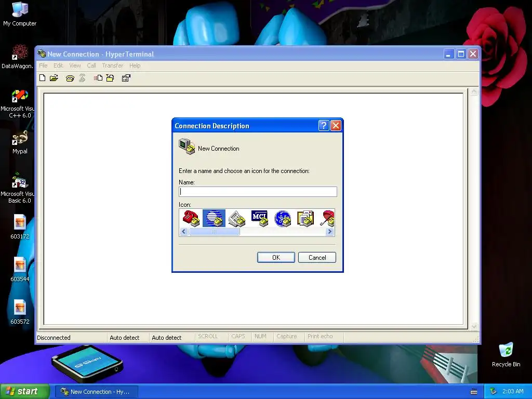Viewport: 532px width, 399px height.
Task: Click the Properties toolbar icon
Action: point(126,78)
